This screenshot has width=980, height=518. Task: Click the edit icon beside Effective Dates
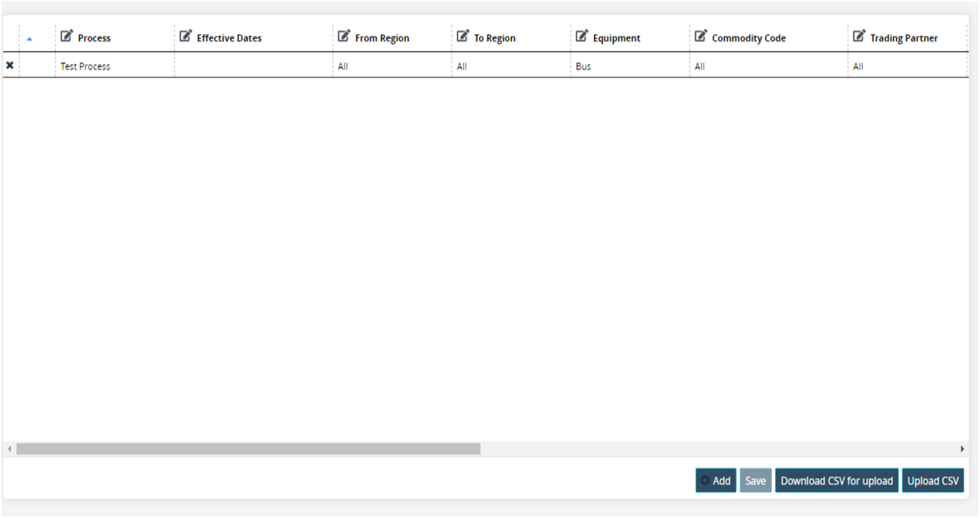point(186,36)
